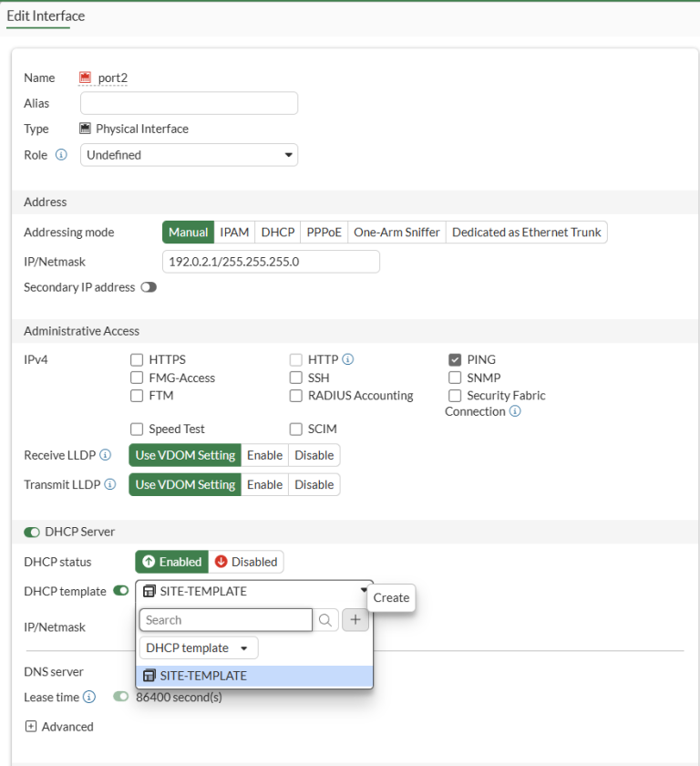Set Transmit LLDP to Use VDOM Setting
The image size is (700, 766).
[185, 484]
